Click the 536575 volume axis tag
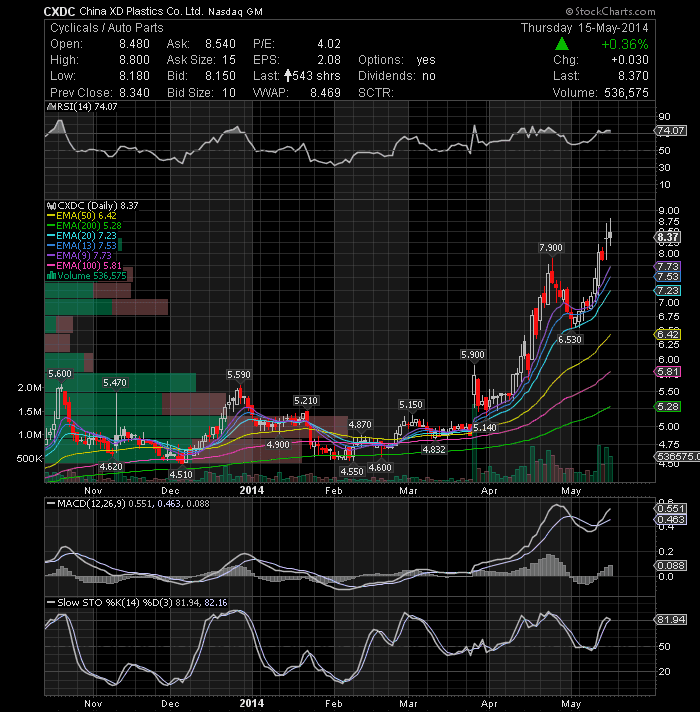The height and width of the screenshot is (712, 700). [677, 457]
